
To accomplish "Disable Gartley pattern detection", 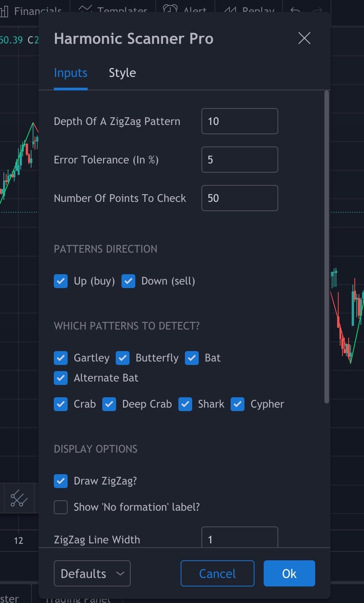I will (61, 358).
